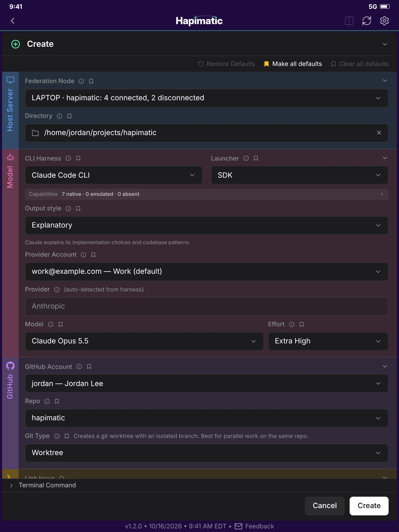Toggle Model default bookmark
399x532 pixels.
(61, 324)
